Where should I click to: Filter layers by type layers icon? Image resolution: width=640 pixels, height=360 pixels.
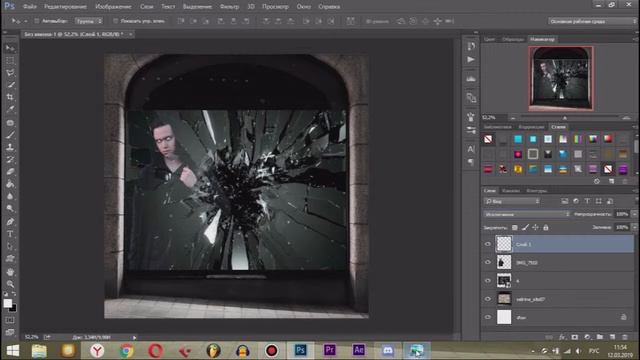(587, 201)
